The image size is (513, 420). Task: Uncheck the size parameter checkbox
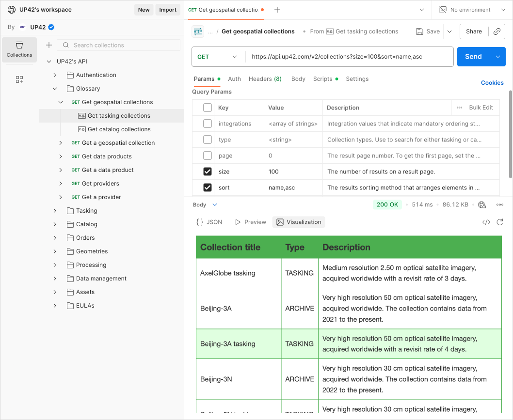208,171
